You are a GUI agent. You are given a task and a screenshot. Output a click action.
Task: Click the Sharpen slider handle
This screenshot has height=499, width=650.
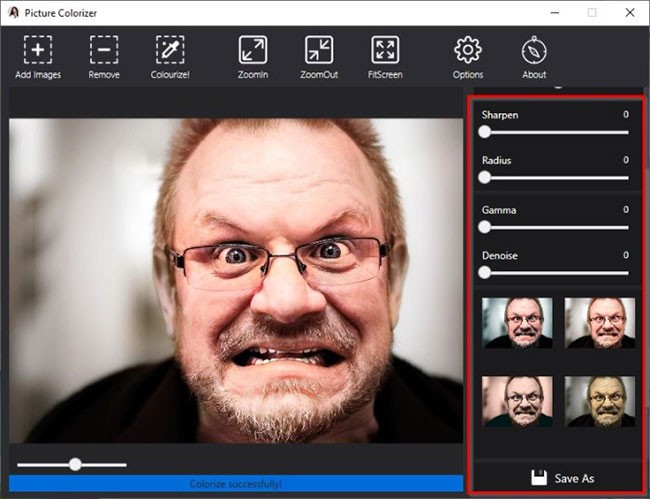pyautogui.click(x=485, y=132)
